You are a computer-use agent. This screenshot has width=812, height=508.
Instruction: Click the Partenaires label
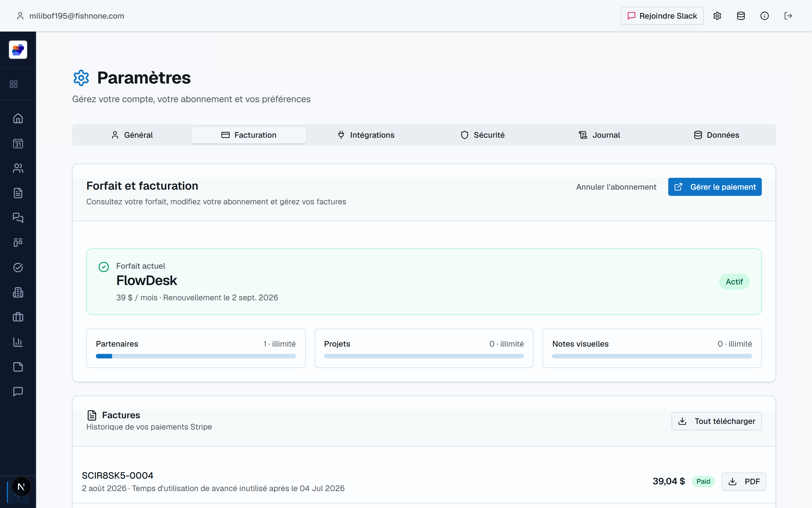pyautogui.click(x=117, y=344)
